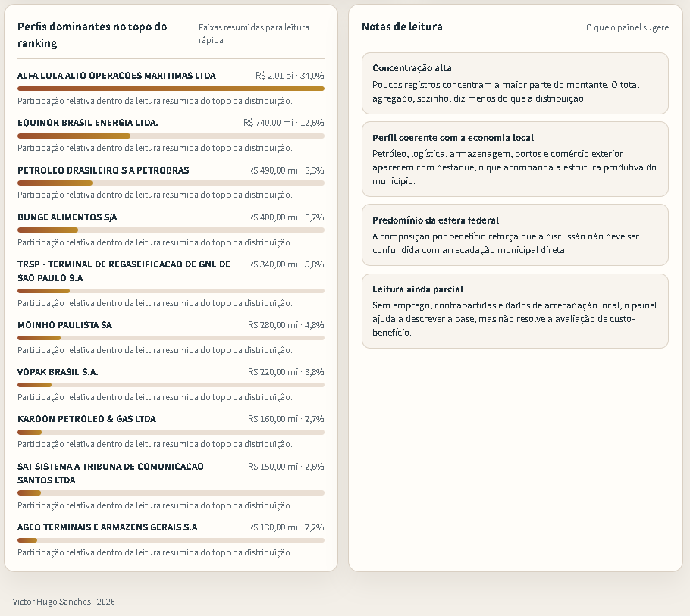Image resolution: width=690 pixels, height=616 pixels.
Task: Open the Concentração alta note card
Action: click(515, 83)
